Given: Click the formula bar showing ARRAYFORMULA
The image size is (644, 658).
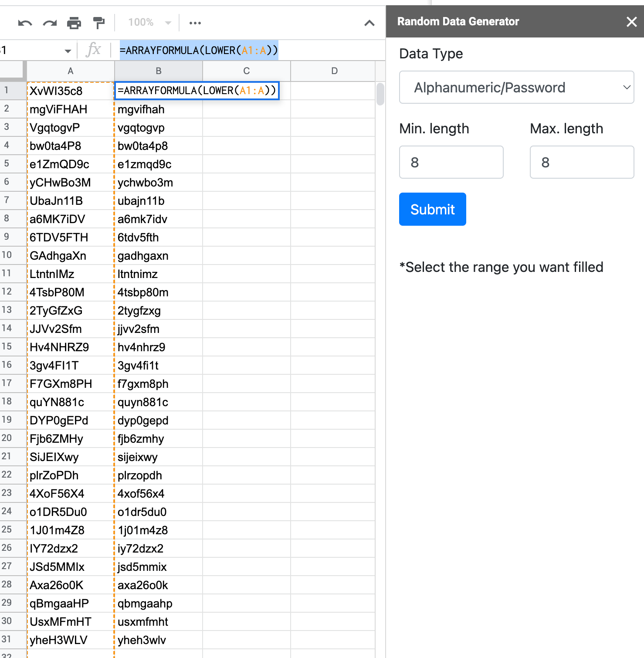Looking at the screenshot, I should 199,50.
